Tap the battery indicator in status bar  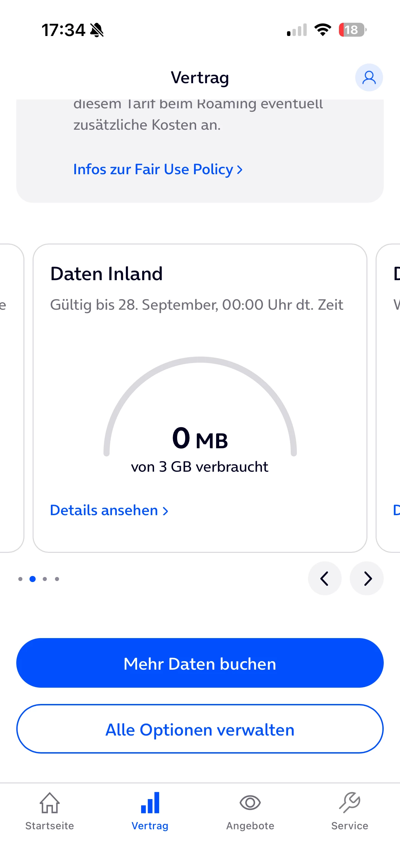click(x=353, y=30)
